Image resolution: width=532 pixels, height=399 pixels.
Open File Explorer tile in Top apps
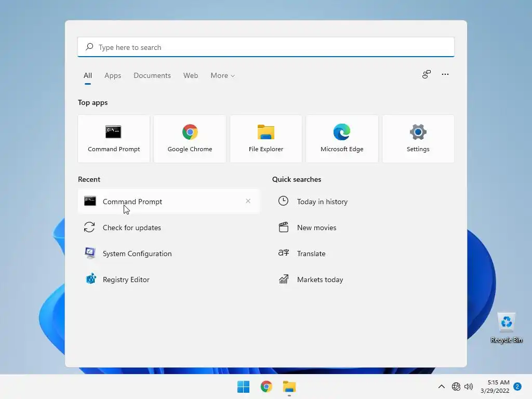(x=265, y=139)
